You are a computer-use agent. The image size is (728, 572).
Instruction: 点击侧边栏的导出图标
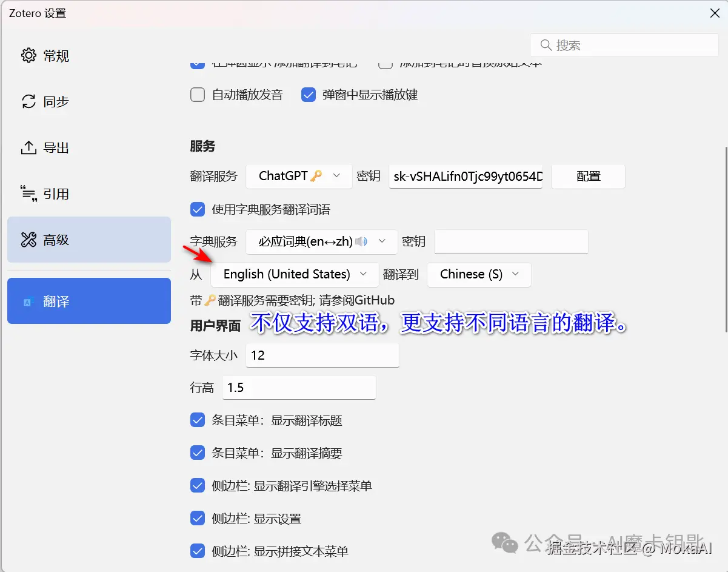[x=28, y=147]
